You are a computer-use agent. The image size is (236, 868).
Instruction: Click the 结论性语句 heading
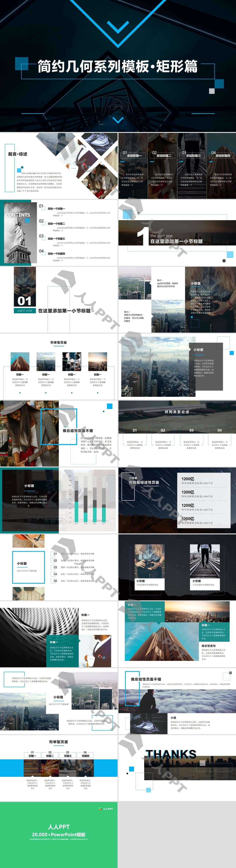click(x=209, y=646)
